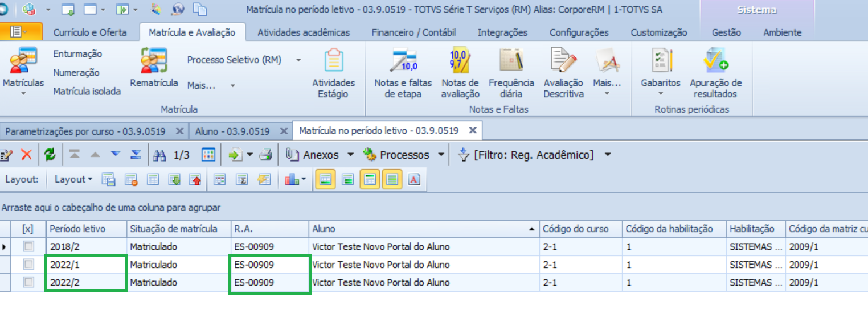Tick the checkbox for the 2022/1 row

tap(28, 265)
